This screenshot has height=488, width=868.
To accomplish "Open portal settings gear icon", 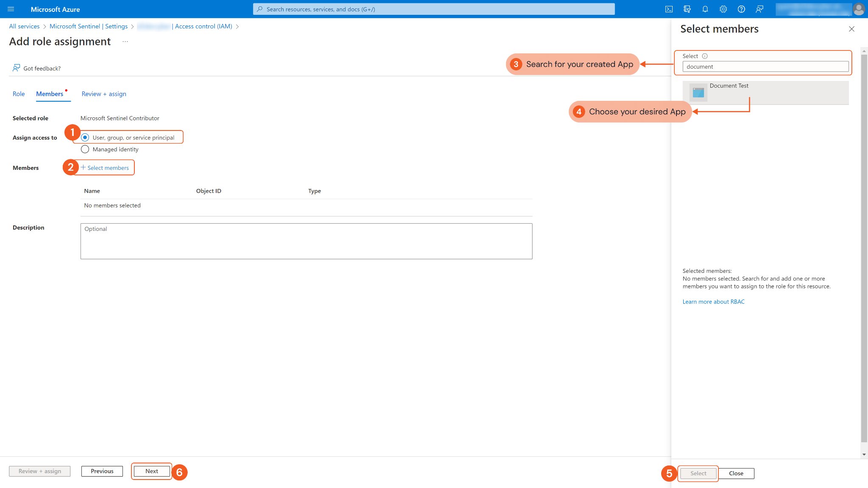I will pos(723,9).
